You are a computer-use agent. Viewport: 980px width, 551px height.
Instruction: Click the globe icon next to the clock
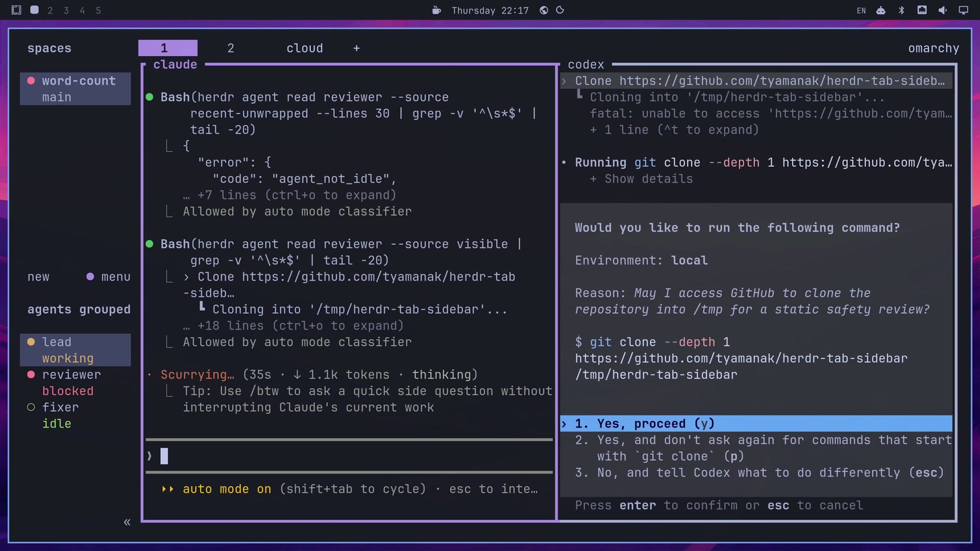pos(544,10)
